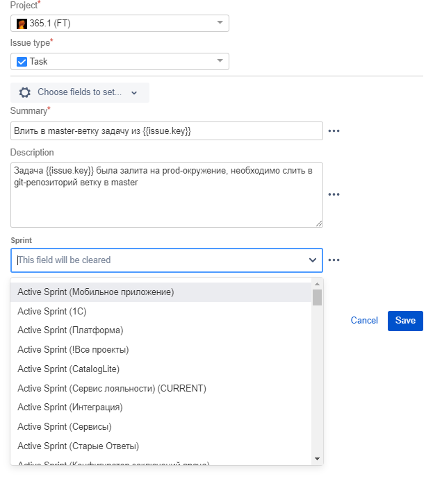Open more options beside Summary field

334,131
